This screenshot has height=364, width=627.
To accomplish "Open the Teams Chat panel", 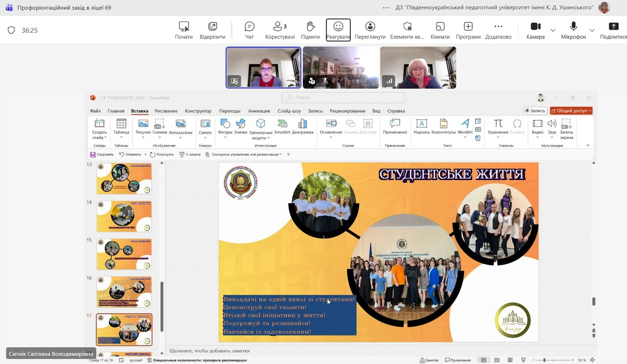I will coord(249,30).
